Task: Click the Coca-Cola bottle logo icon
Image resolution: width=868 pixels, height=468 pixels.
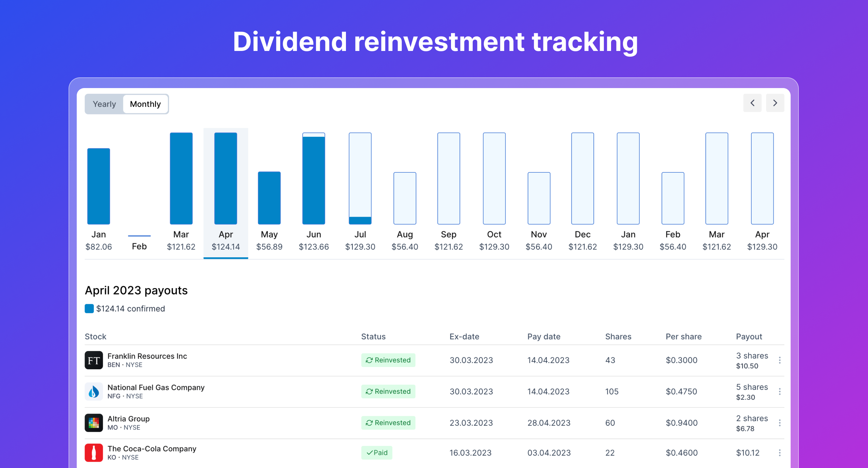Action: pos(94,453)
